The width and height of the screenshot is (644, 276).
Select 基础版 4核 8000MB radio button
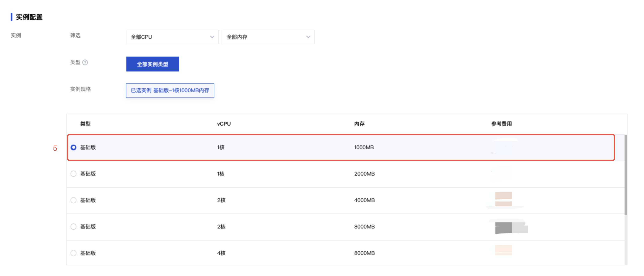[x=73, y=253]
